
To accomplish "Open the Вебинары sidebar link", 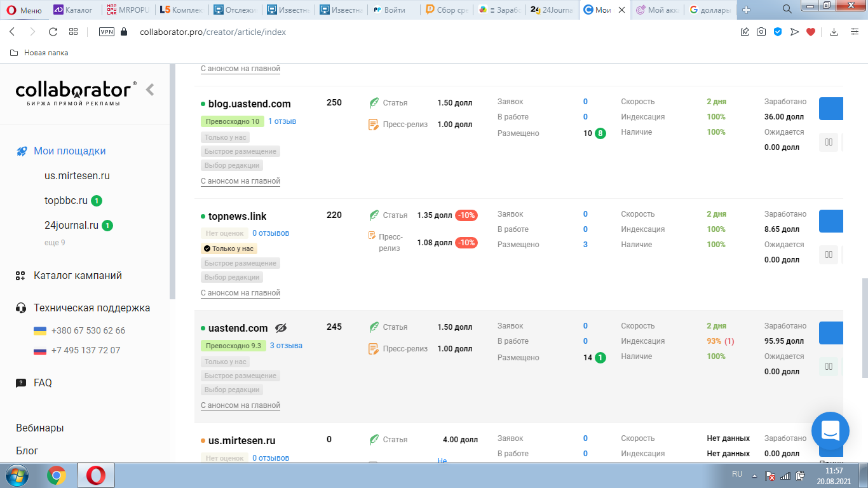I will tap(40, 428).
